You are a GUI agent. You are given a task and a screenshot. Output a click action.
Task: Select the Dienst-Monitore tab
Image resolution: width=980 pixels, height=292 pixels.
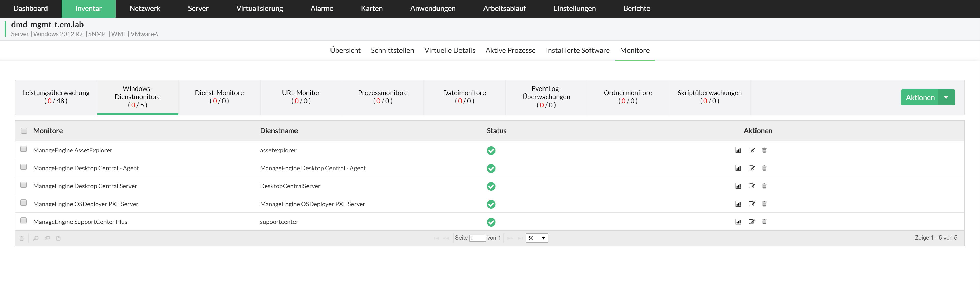click(x=219, y=97)
